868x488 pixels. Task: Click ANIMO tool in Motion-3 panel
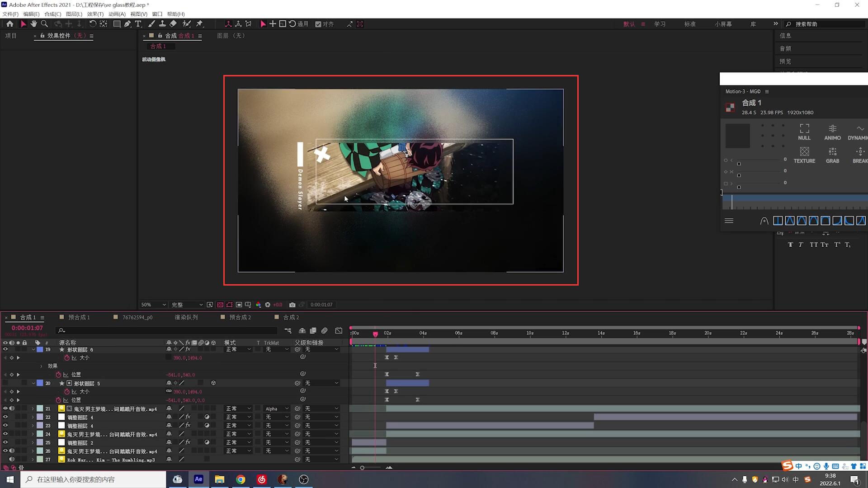click(832, 132)
